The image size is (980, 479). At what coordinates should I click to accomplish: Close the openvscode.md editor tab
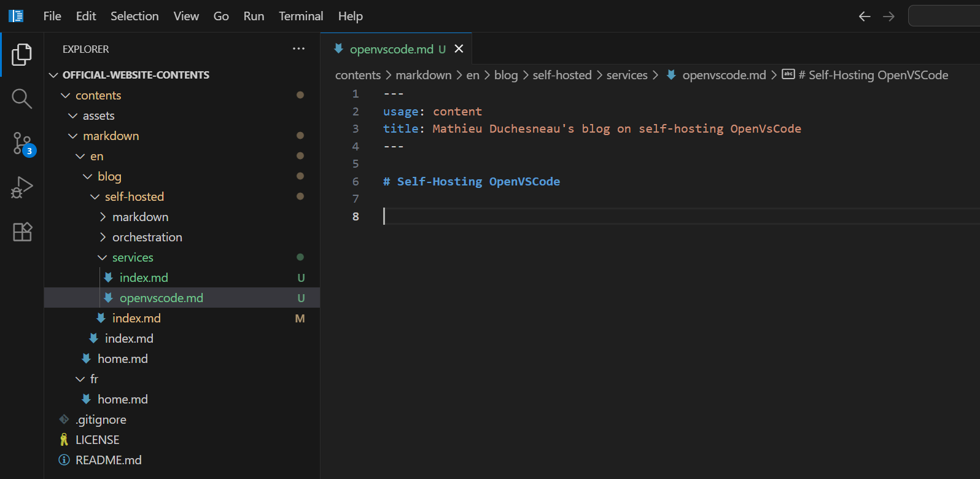[x=459, y=49]
